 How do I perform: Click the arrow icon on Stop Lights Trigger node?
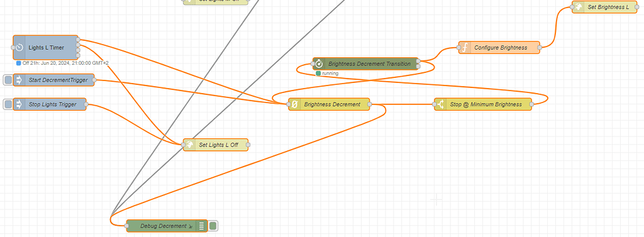(19, 104)
